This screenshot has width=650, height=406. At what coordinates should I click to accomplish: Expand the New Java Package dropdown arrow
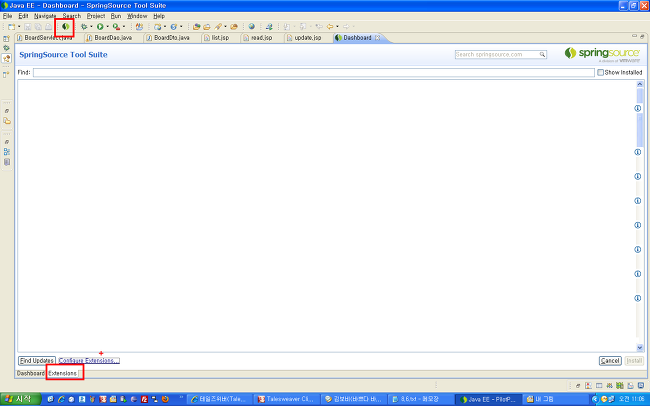(x=165, y=27)
